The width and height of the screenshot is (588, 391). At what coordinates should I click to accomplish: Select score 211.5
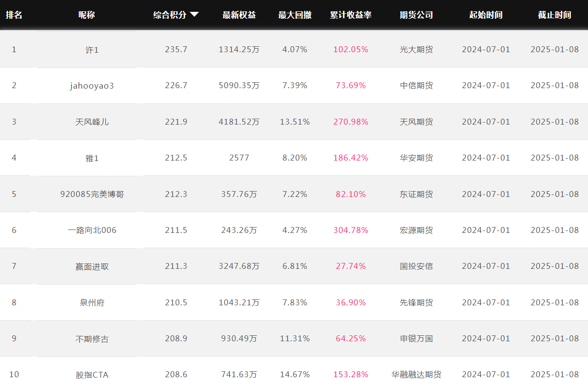(x=176, y=230)
